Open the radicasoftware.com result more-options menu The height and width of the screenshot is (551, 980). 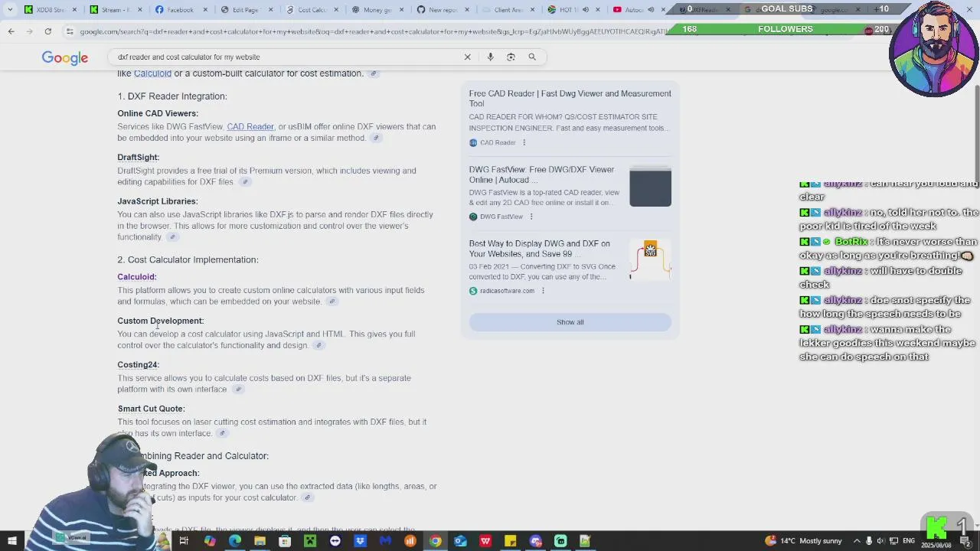point(543,291)
